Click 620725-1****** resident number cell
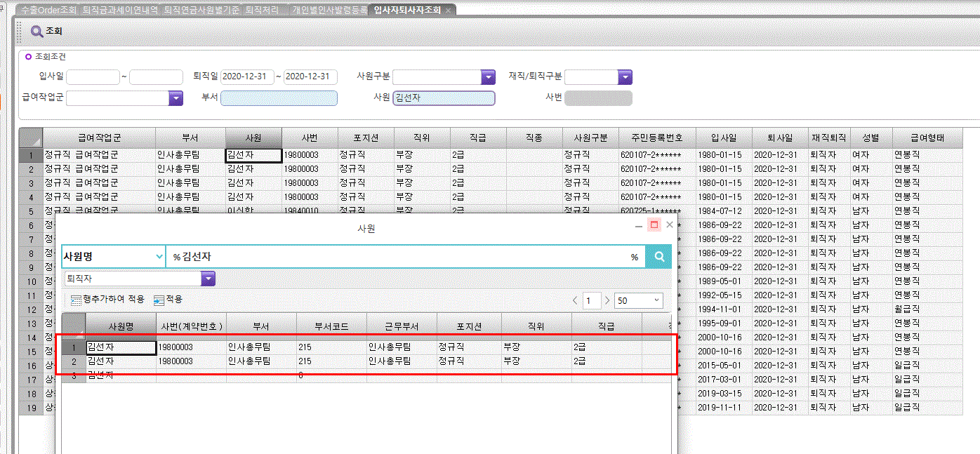Image resolution: width=980 pixels, height=454 pixels. 657,211
